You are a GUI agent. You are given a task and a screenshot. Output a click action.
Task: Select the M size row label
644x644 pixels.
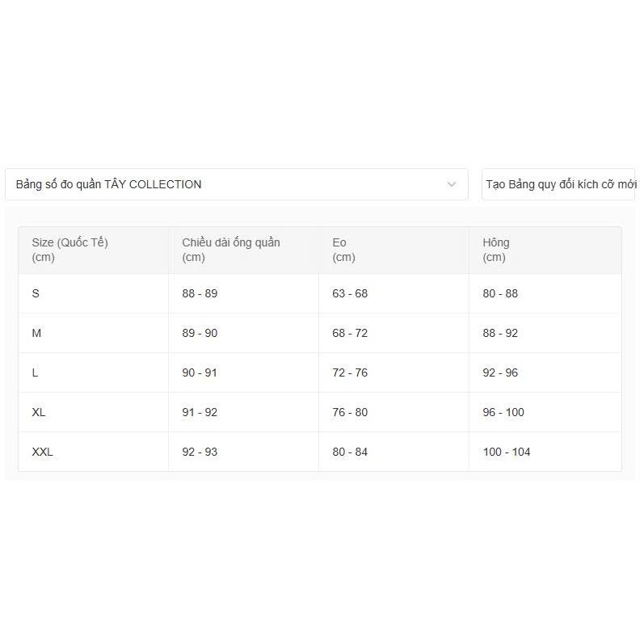click(36, 333)
